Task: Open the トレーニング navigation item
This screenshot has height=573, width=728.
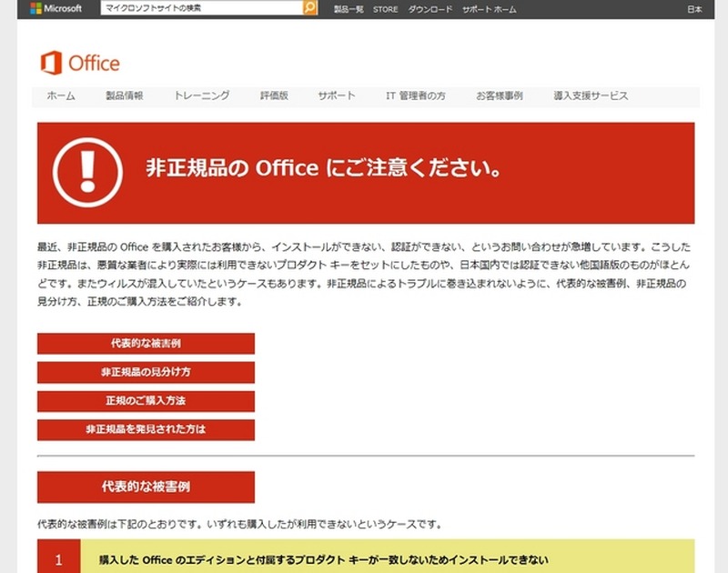Action: click(201, 95)
